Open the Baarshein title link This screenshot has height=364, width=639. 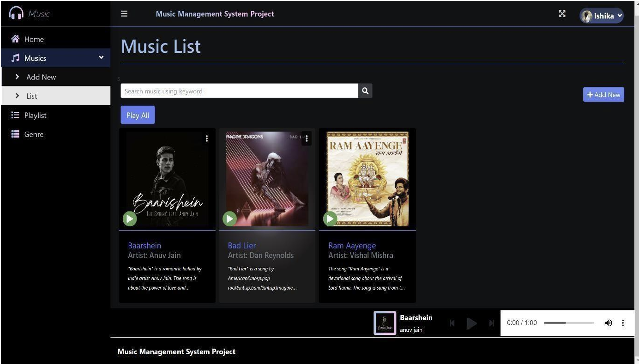(x=144, y=245)
